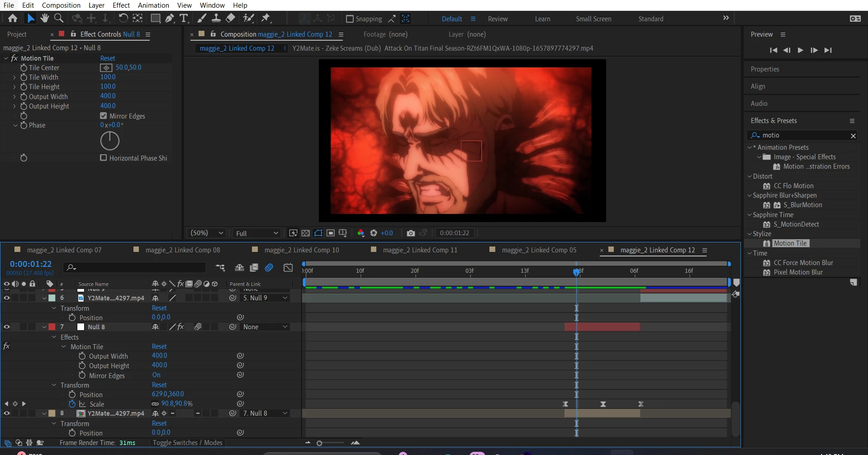Select the Puppet Pin tool
The height and width of the screenshot is (455, 868).
(x=266, y=18)
